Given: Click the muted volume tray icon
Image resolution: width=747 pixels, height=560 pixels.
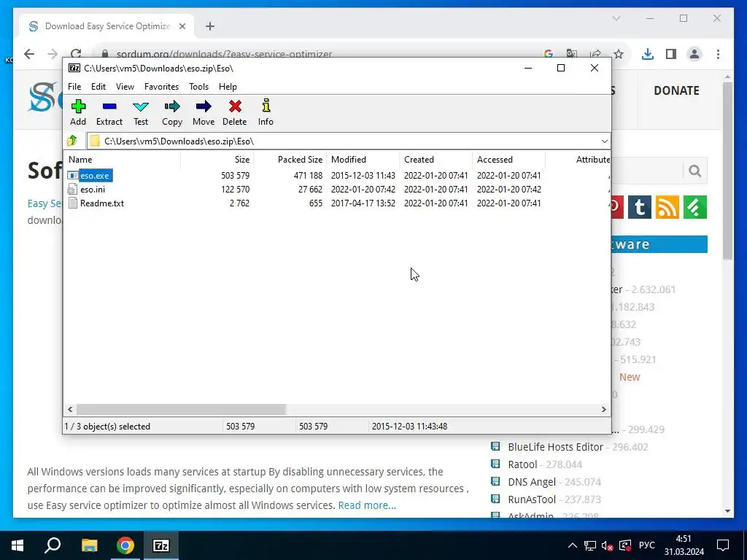Looking at the screenshot, I should coord(607,545).
